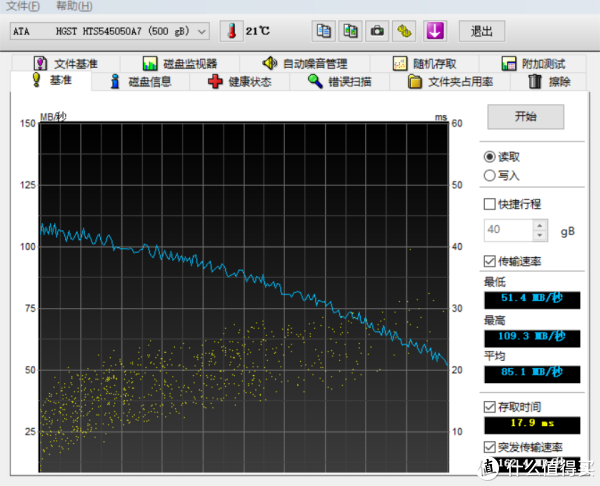Click the 51.4 MB/秒 minimum value
The width and height of the screenshot is (600, 486).
pos(532,300)
